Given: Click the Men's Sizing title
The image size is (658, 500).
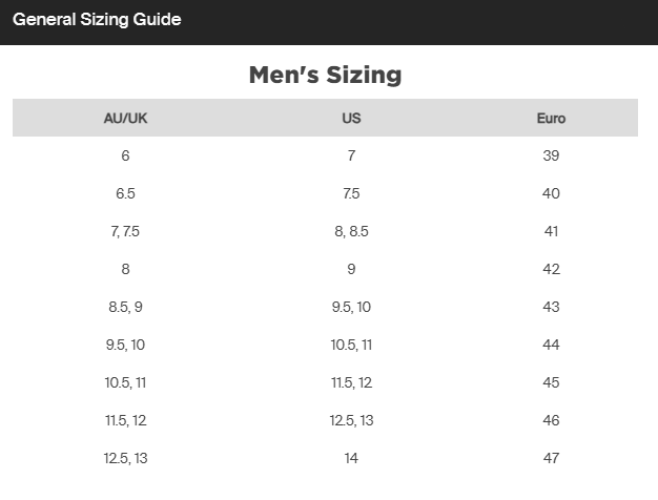Looking at the screenshot, I should pyautogui.click(x=325, y=75).
